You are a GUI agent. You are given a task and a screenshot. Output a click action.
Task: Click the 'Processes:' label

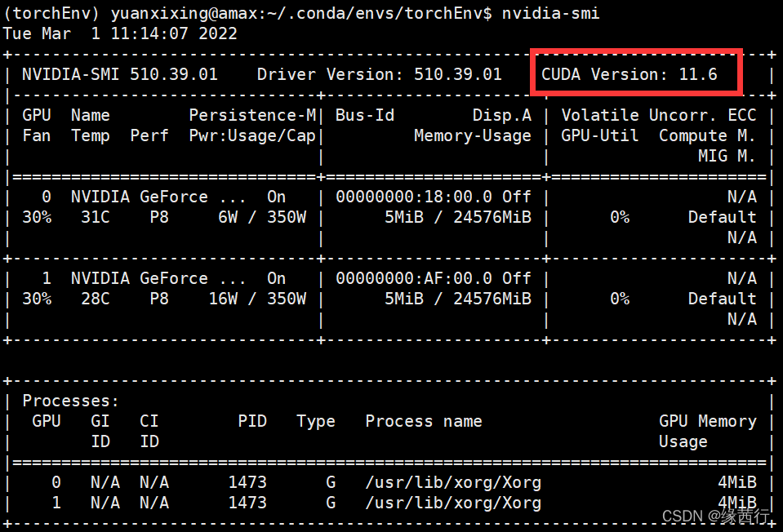(x=70, y=401)
